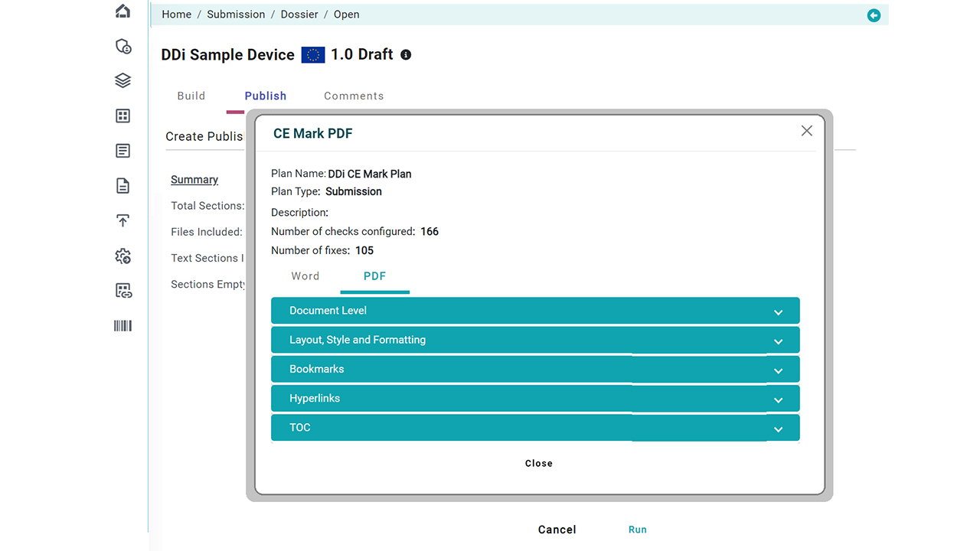Open the gear settings sidebar icon
The image size is (980, 551).
pyautogui.click(x=122, y=256)
